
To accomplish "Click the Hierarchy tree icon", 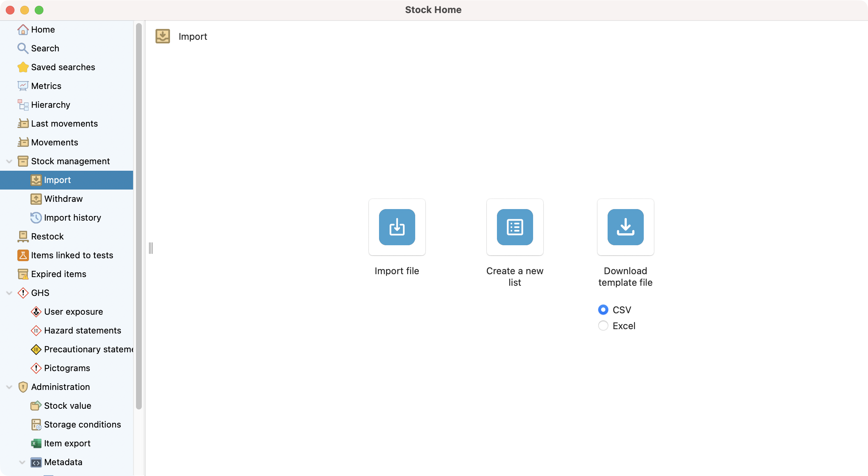I will coord(23,105).
